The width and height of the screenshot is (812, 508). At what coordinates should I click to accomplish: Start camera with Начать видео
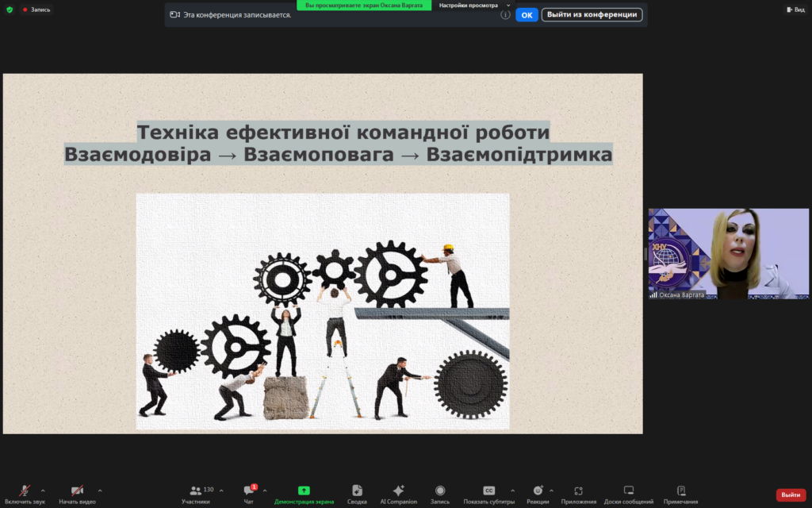pyautogui.click(x=77, y=491)
